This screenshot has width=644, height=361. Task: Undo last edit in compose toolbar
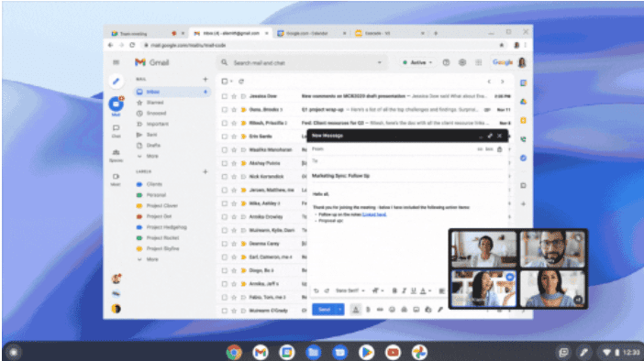[x=316, y=290]
